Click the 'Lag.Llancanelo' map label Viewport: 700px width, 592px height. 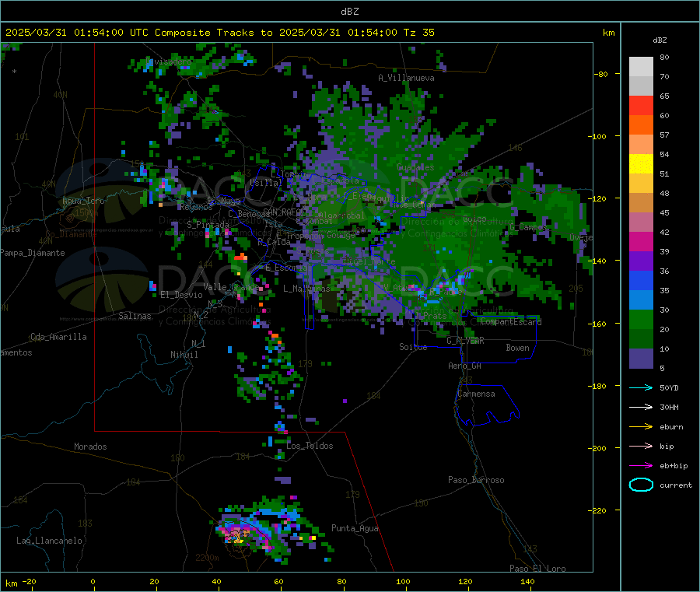pyautogui.click(x=49, y=541)
